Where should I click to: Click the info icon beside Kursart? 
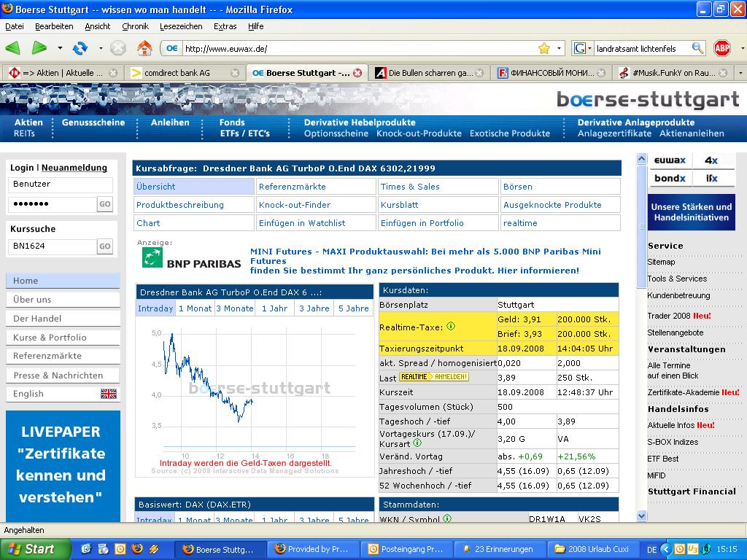417,443
